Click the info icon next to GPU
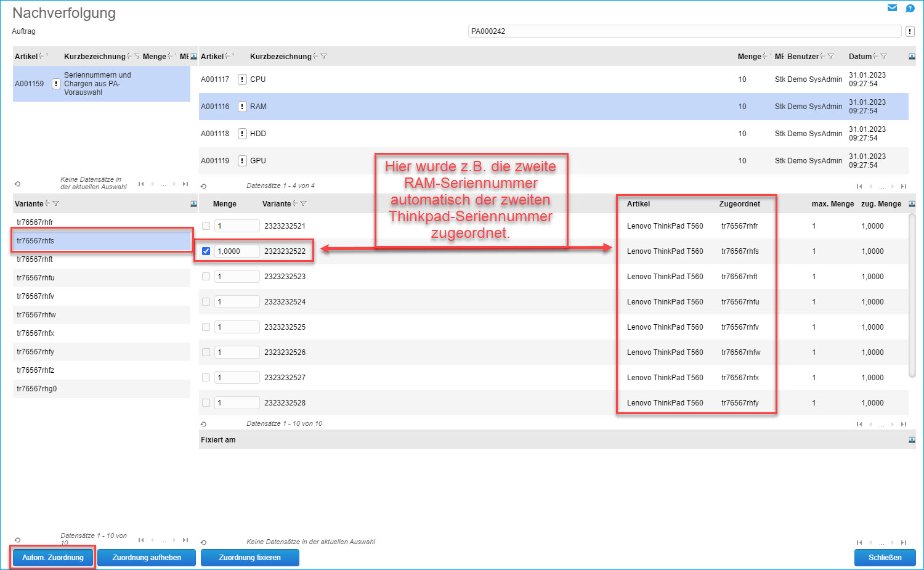The image size is (924, 570). (242, 161)
